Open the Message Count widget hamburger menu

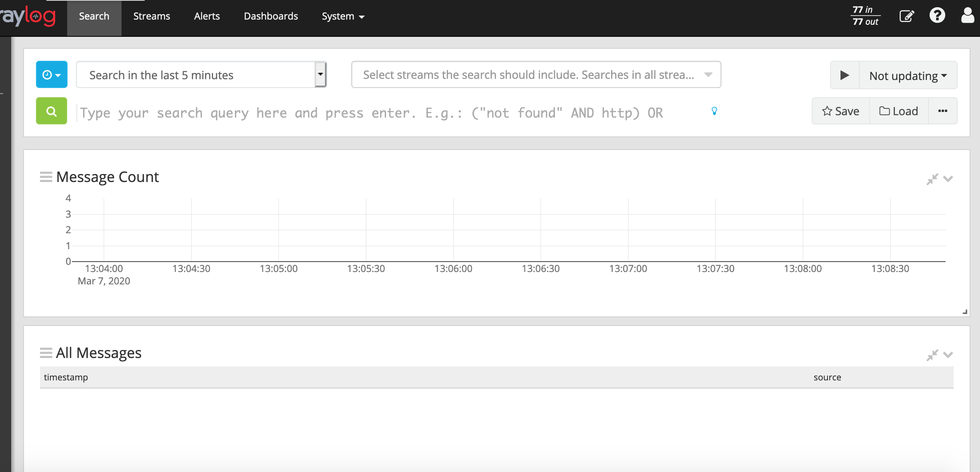(46, 177)
